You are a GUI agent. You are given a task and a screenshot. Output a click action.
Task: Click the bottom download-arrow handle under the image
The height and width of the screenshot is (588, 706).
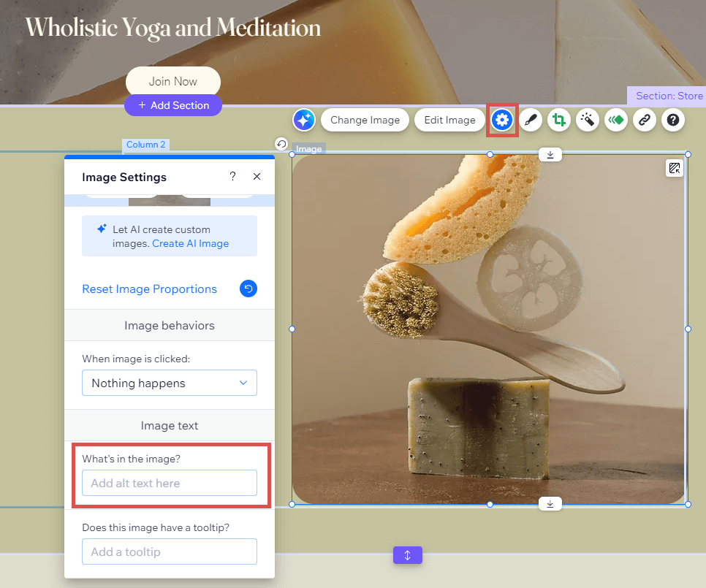tap(550, 503)
